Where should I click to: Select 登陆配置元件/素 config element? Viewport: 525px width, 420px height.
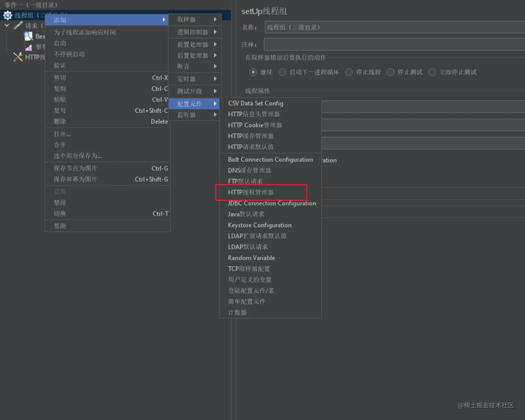(270, 291)
